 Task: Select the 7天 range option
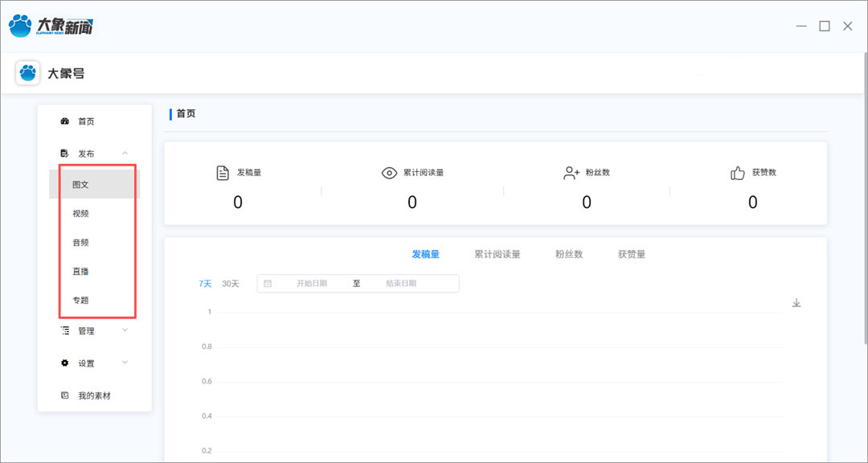coord(206,284)
